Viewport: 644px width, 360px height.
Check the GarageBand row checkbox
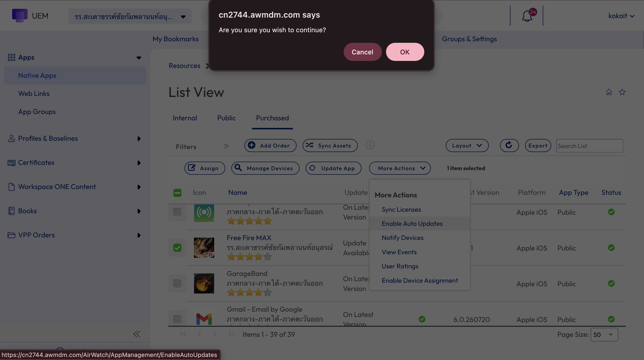[x=177, y=283]
